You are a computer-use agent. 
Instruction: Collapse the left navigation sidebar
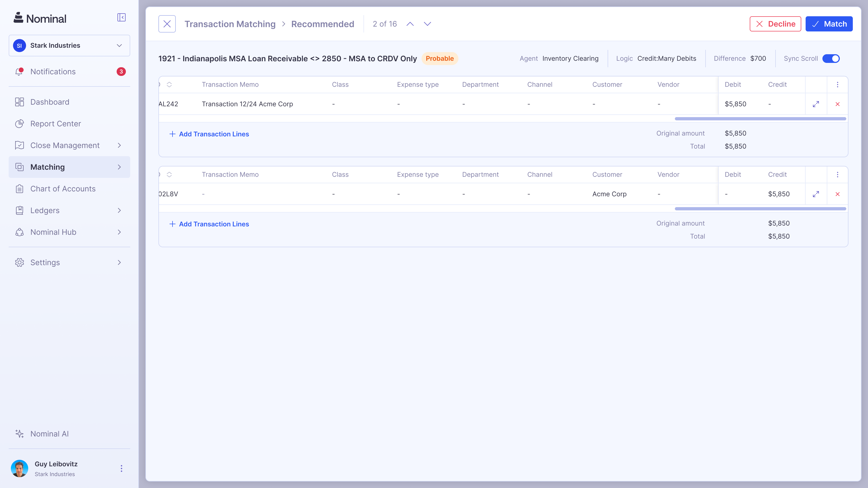121,17
